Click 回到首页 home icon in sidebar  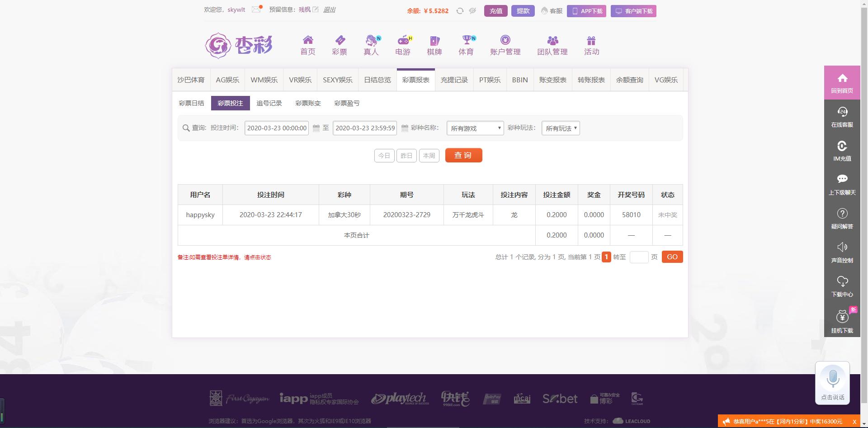842,82
